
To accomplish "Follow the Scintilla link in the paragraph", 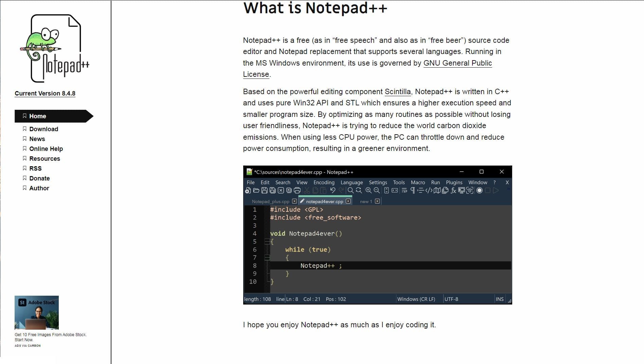I will (x=397, y=92).
